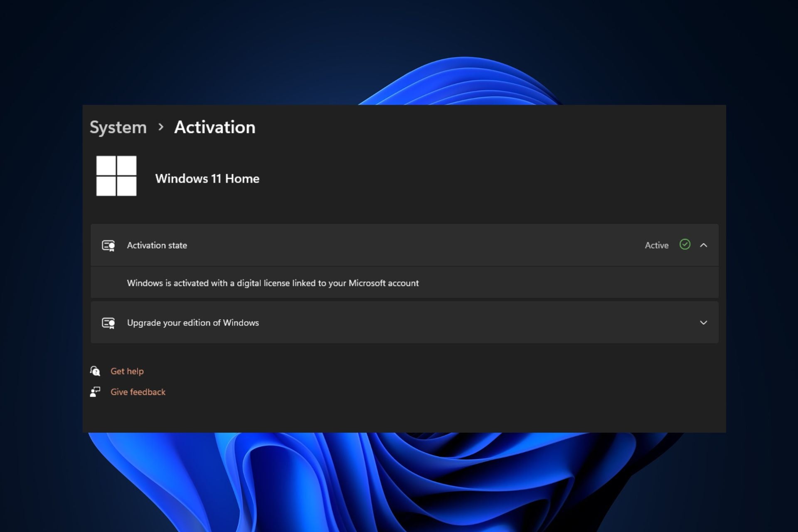Expand the Upgrade edition chevron
This screenshot has width=798, height=532.
703,323
